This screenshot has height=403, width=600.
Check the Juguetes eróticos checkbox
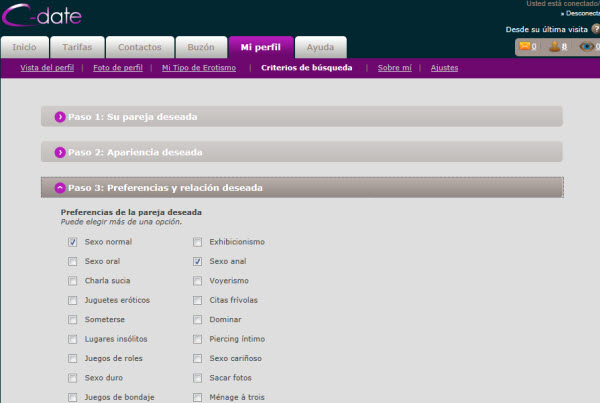(x=72, y=300)
